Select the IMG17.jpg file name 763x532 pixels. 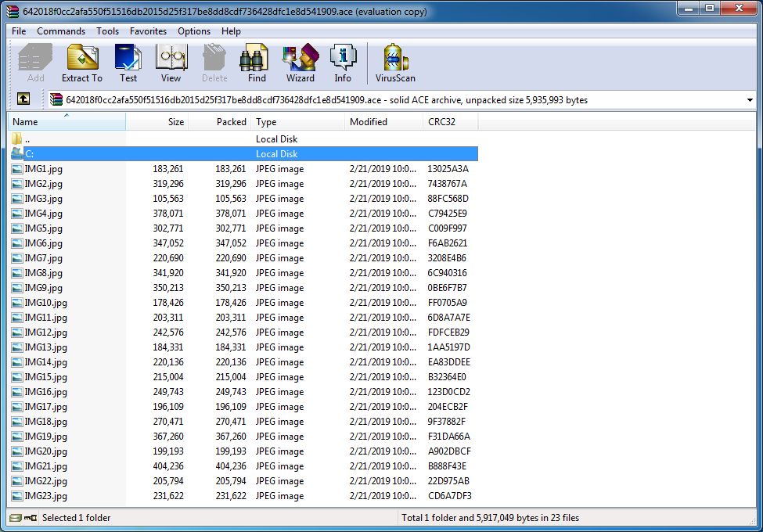tap(45, 407)
